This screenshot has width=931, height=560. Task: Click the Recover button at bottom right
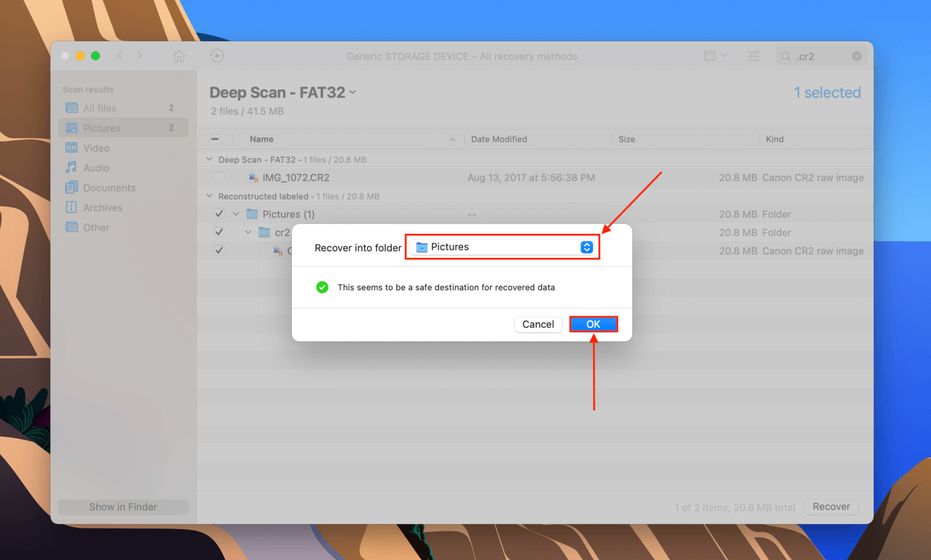(x=831, y=507)
